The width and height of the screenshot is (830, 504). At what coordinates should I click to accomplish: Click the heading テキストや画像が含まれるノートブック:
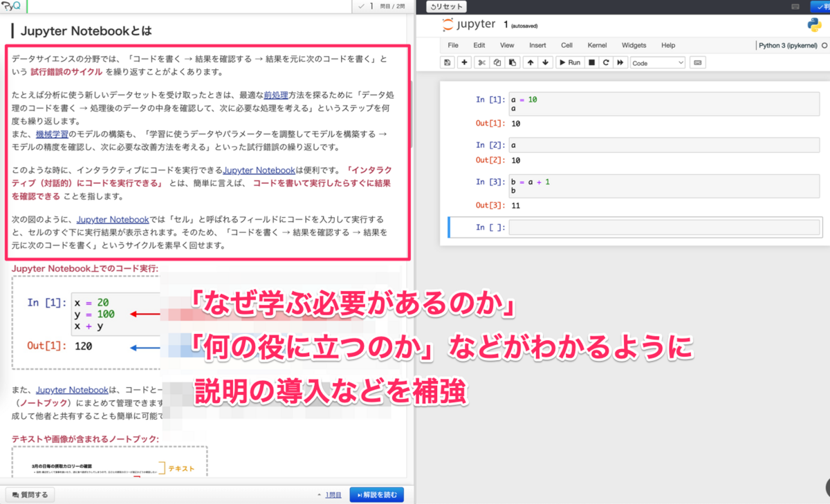(x=86, y=438)
